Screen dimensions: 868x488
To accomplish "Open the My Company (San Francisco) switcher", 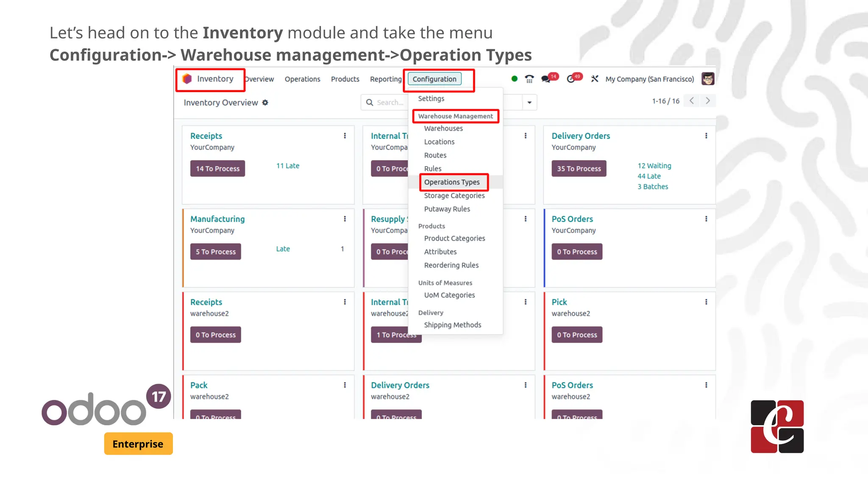I will (x=650, y=79).
